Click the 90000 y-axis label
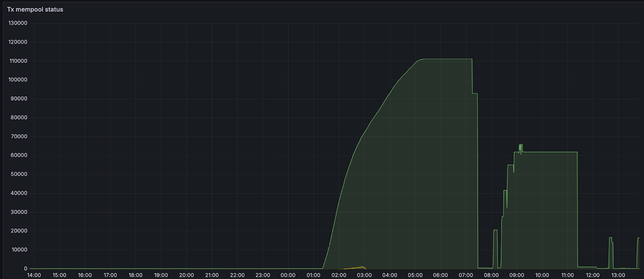This screenshot has width=644, height=279. [19, 98]
